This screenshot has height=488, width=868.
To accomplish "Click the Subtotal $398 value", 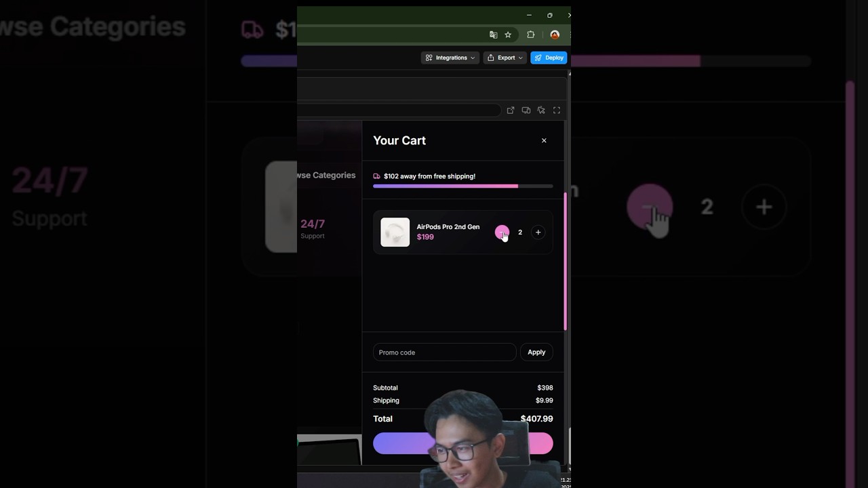I will coord(545,388).
